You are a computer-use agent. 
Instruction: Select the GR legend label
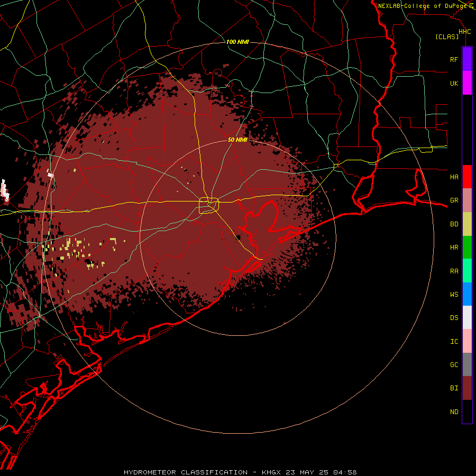[x=454, y=200]
